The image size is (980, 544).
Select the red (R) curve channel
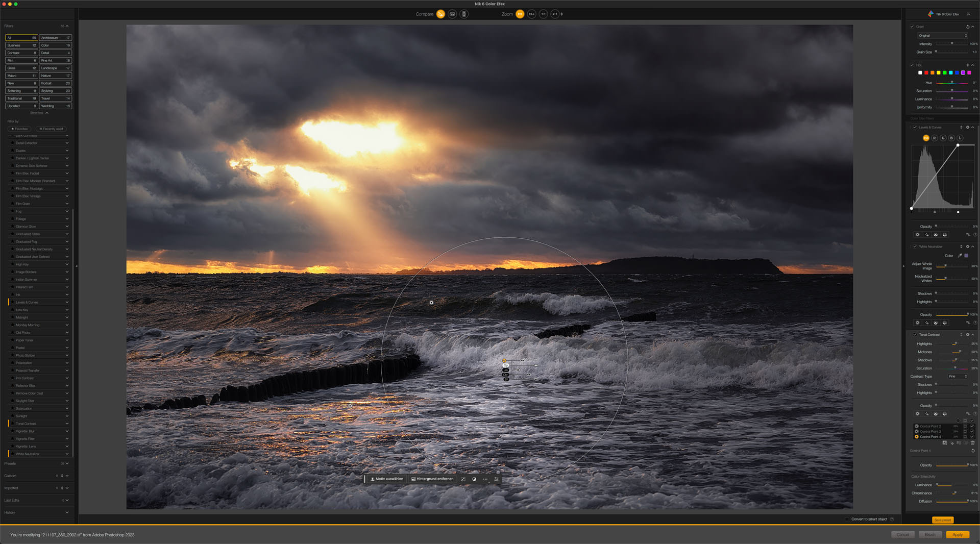[x=935, y=138]
